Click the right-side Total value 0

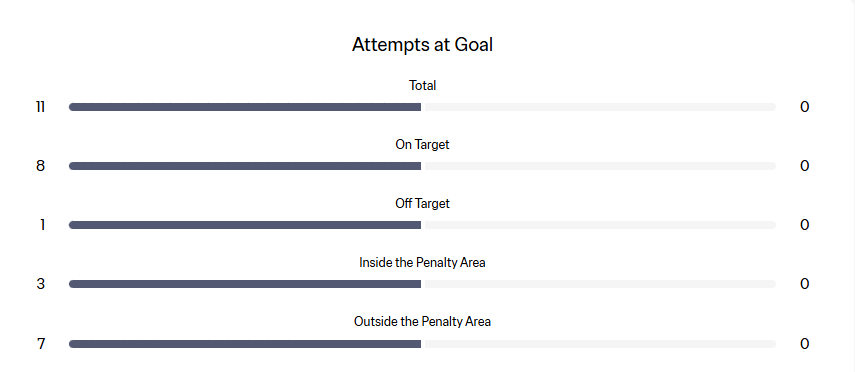coord(804,107)
